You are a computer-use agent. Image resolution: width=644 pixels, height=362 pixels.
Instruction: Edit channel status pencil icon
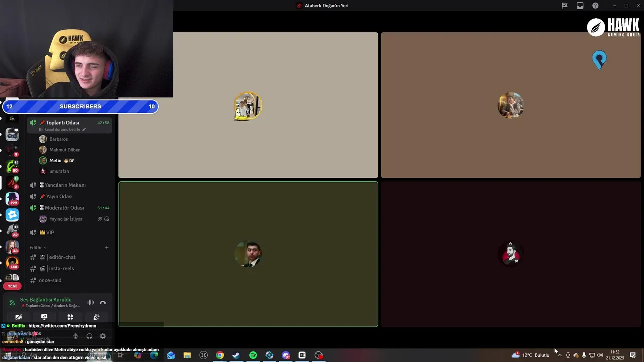point(84,129)
